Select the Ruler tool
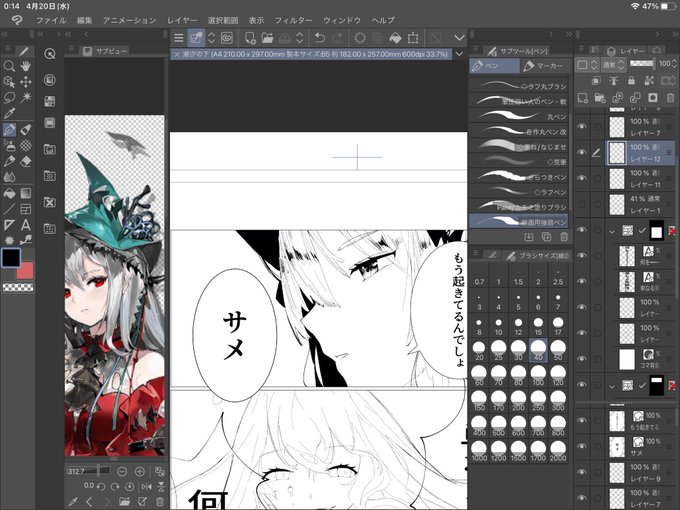Viewport: 680px width, 510px height. (x=9, y=225)
